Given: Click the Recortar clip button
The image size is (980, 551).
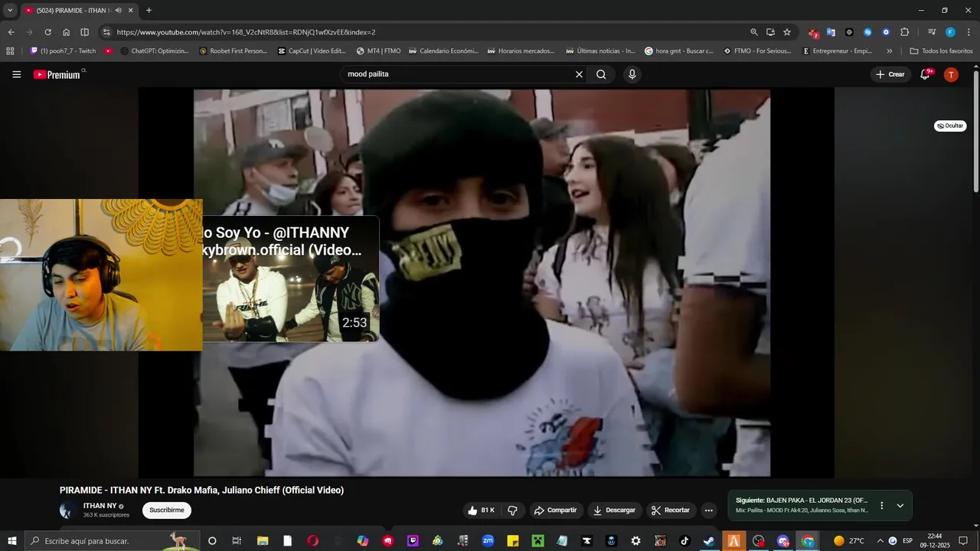Looking at the screenshot, I should pos(671,510).
